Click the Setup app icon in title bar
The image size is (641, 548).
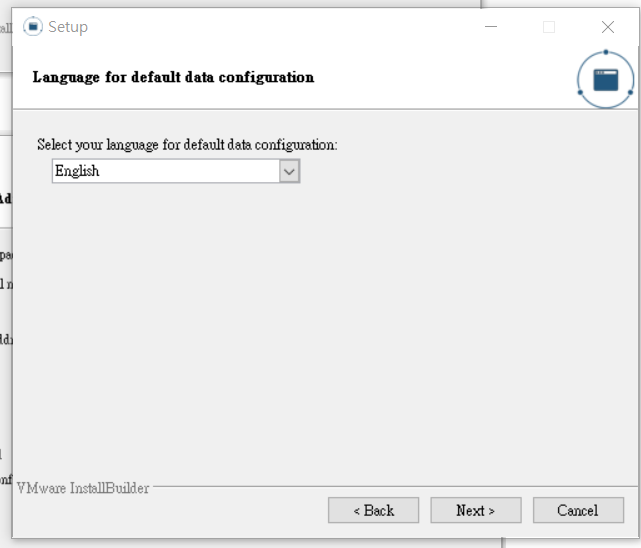[33, 27]
